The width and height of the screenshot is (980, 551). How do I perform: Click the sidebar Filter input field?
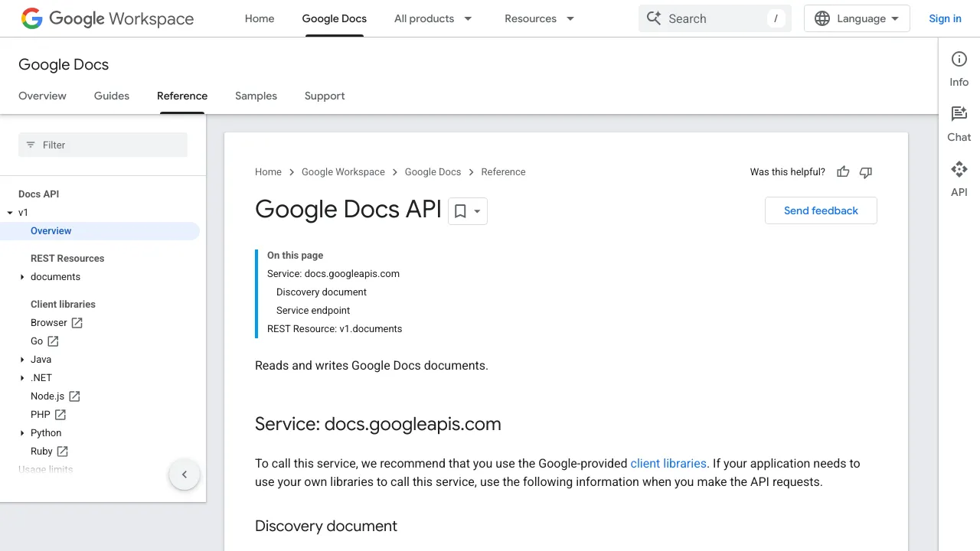point(103,145)
